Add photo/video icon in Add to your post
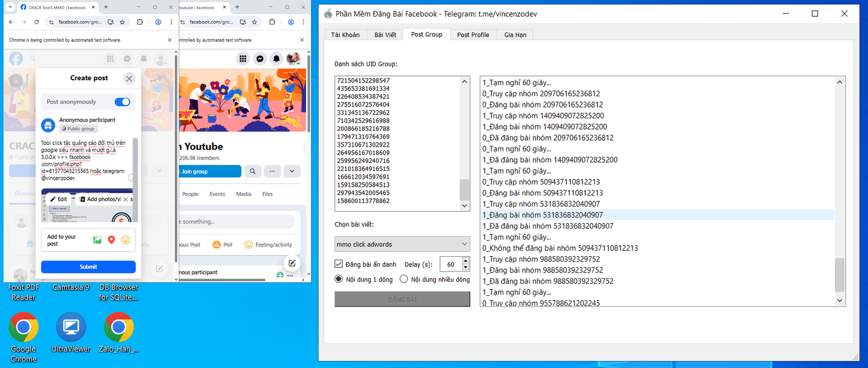 point(97,240)
